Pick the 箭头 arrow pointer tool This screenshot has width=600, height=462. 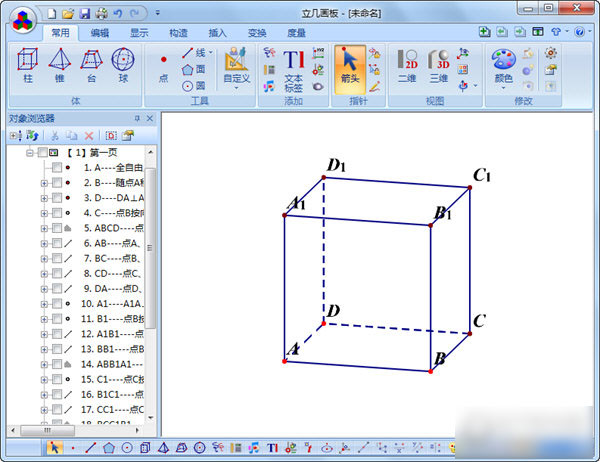point(348,68)
